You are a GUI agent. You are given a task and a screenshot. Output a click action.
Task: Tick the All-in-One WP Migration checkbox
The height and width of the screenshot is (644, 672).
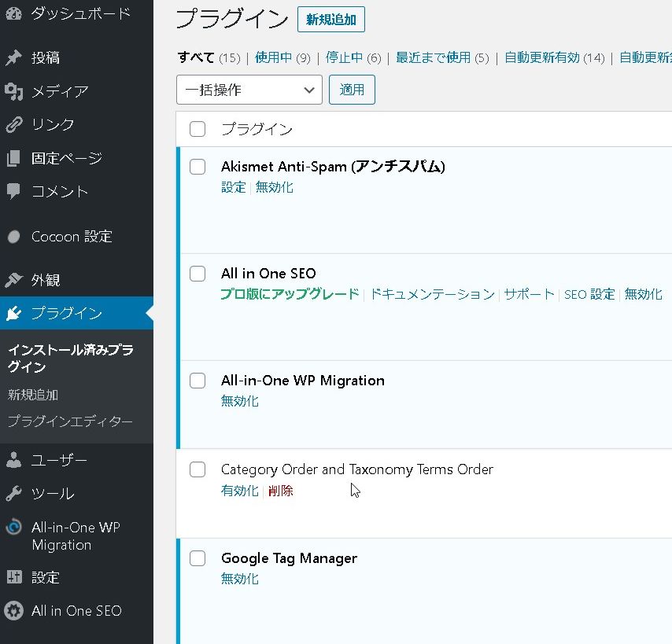(198, 381)
